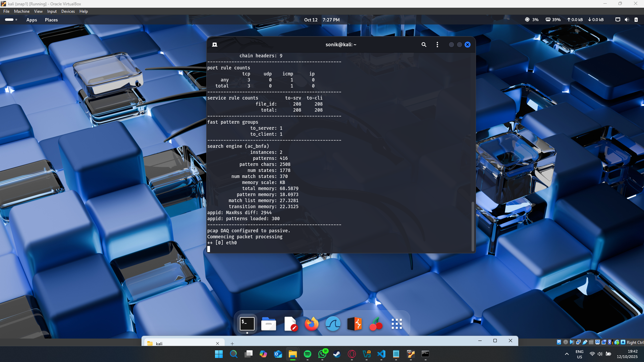Viewport: 644px width, 362px height.
Task: Select the kali tab in File Explorer
Action: click(183, 343)
